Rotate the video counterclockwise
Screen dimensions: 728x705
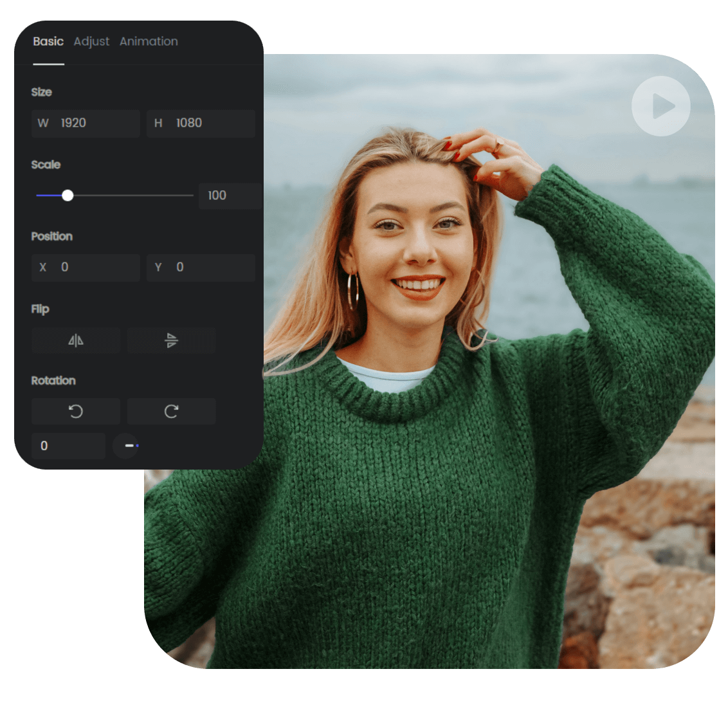[75, 411]
